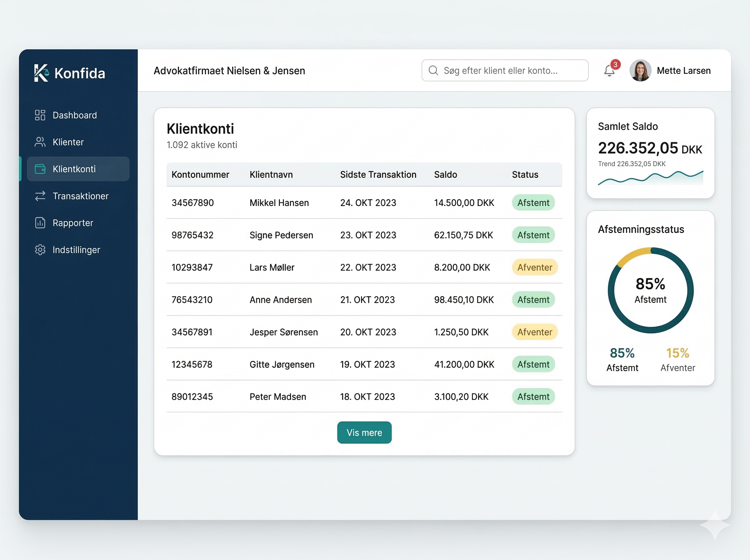The height and width of the screenshot is (560, 750).
Task: Open the Rapporter section
Action: [78, 223]
